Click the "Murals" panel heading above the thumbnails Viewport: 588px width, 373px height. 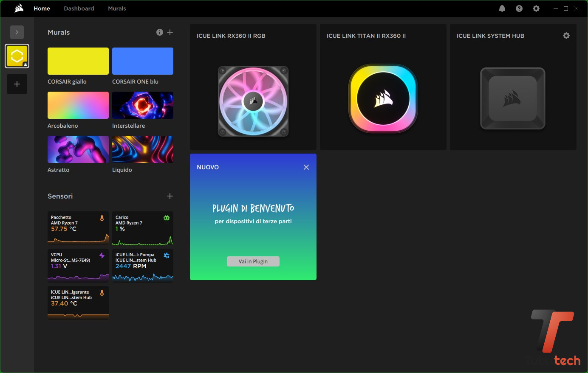pos(59,32)
